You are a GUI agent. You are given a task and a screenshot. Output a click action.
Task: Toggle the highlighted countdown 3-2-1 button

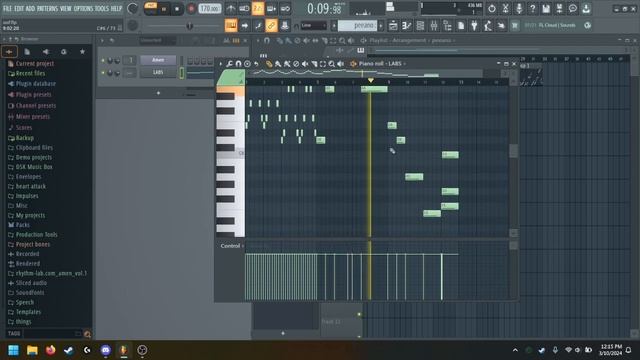[x=258, y=8]
